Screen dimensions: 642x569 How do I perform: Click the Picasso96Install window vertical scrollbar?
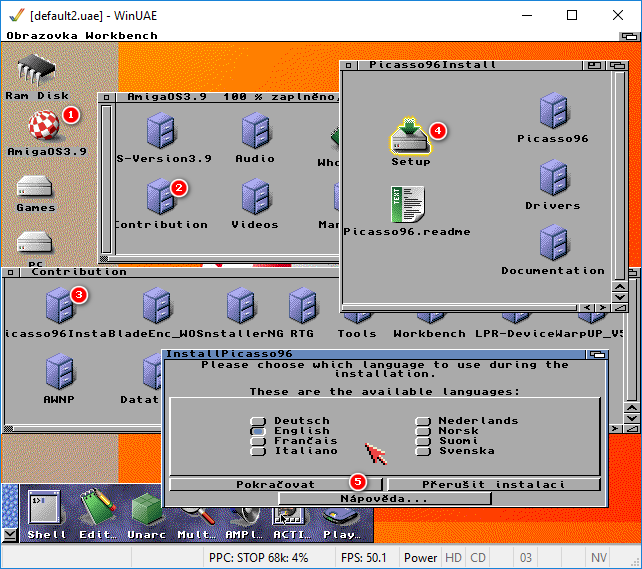tap(619, 170)
